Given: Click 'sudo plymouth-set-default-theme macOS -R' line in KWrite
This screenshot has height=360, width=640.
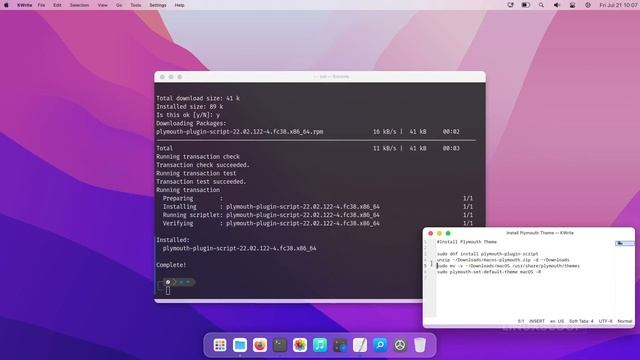Looking at the screenshot, I should pyautogui.click(x=489, y=272).
